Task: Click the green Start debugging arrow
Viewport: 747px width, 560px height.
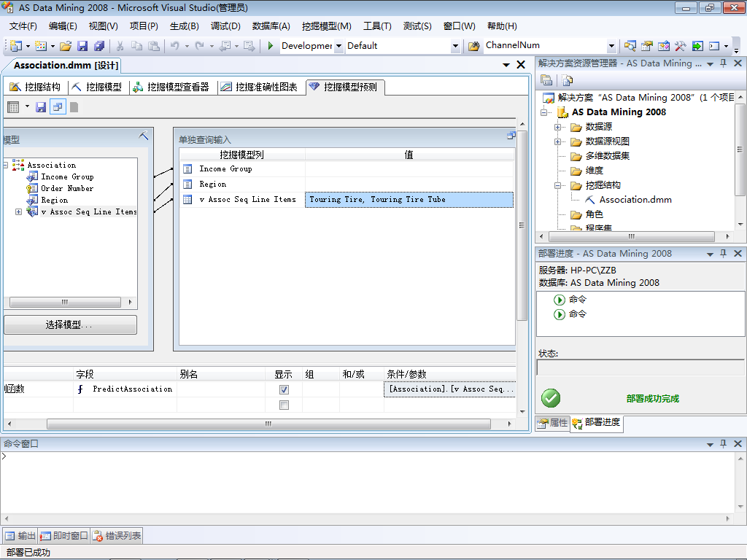Action: (271, 46)
